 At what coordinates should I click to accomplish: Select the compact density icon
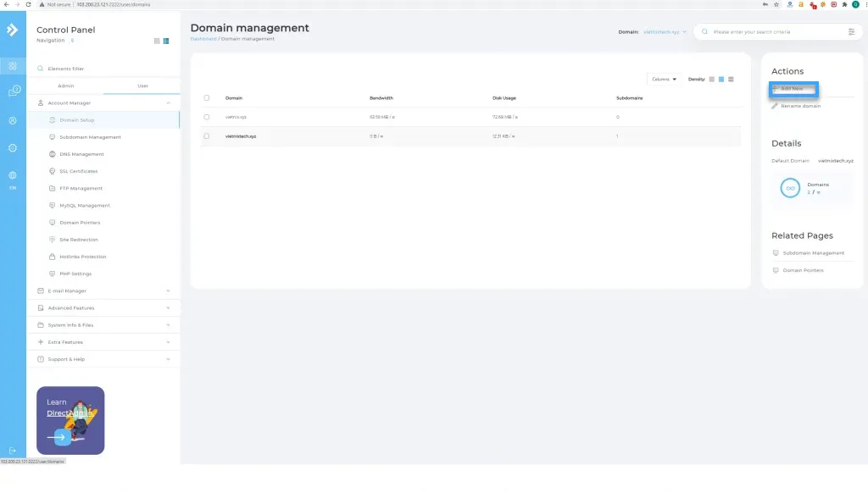[x=711, y=79]
